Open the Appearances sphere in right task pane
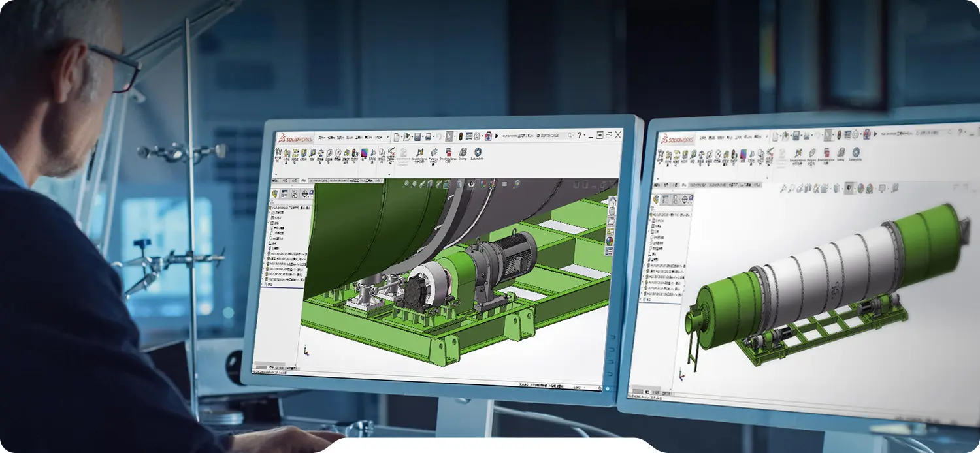This screenshot has width=980, height=453. click(x=610, y=241)
